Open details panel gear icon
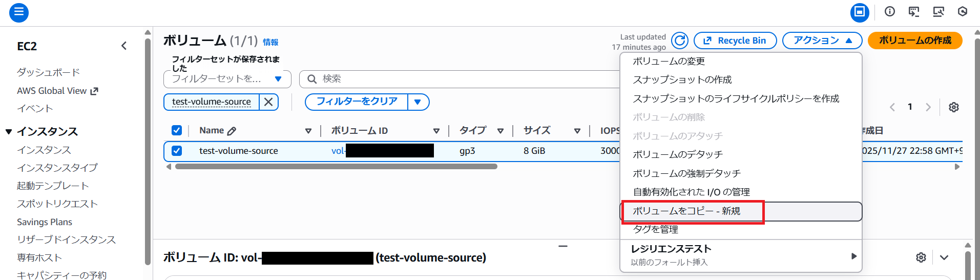Image resolution: width=980 pixels, height=280 pixels. click(921, 257)
